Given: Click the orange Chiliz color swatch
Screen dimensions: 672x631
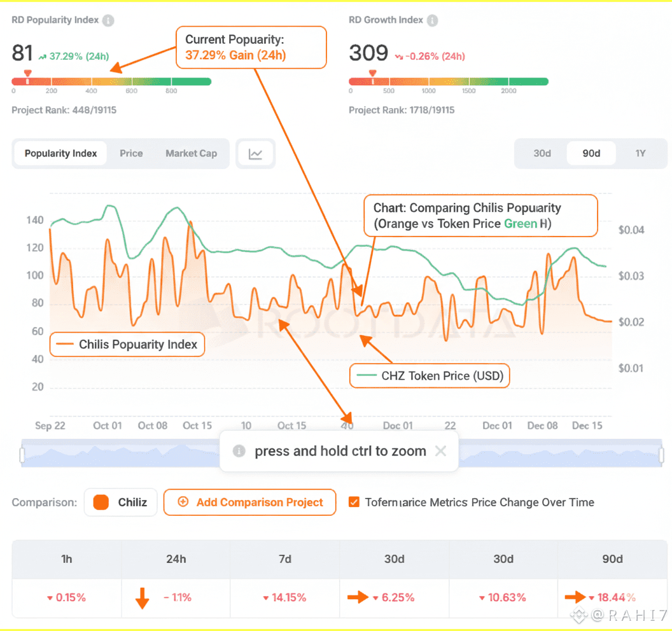Looking at the screenshot, I should (x=101, y=502).
